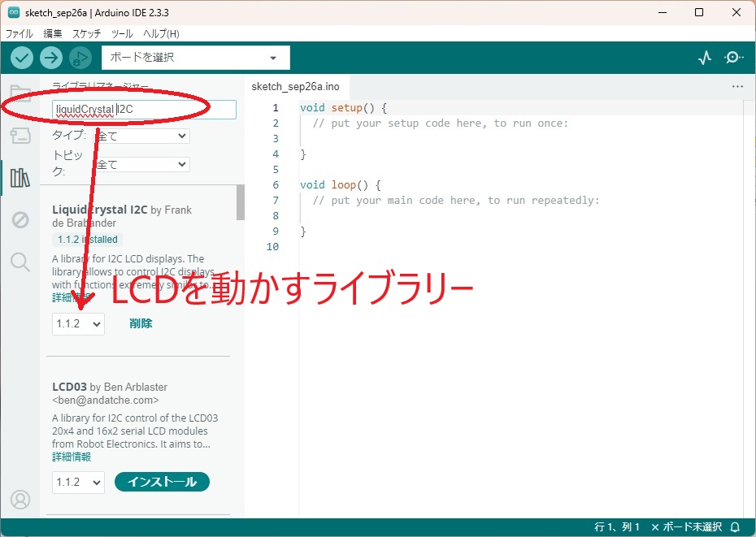Minimize the Arduino IDE window
Image resolution: width=756 pixels, height=537 pixels.
663,12
